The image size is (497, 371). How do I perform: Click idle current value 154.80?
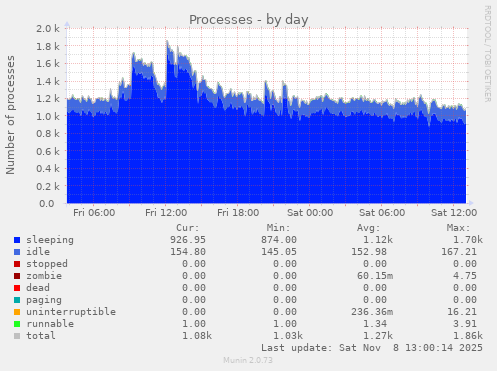(188, 252)
